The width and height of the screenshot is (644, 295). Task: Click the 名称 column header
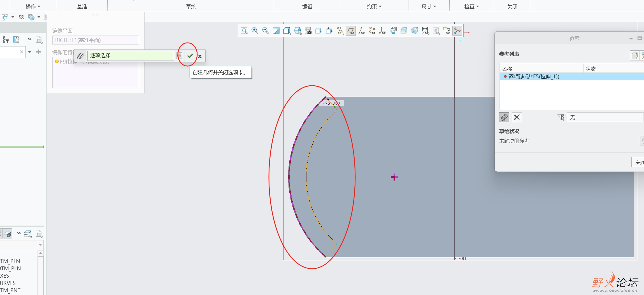tap(507, 69)
